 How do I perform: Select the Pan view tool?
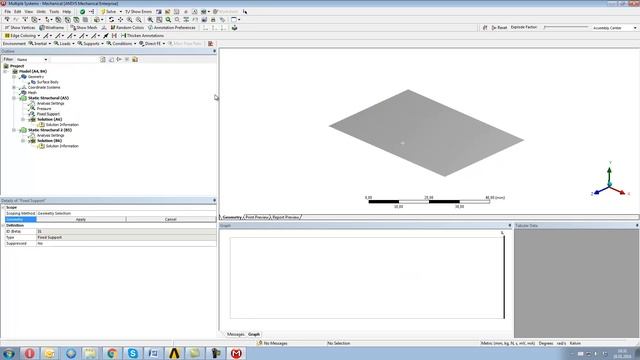[x=120, y=20]
